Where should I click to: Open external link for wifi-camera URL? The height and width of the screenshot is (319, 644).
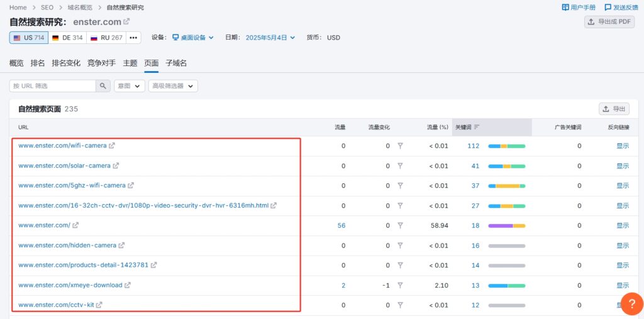click(x=112, y=146)
